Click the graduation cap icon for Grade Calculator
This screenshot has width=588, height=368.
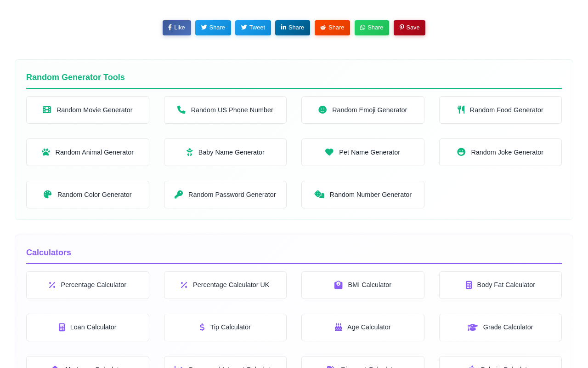coord(473,327)
